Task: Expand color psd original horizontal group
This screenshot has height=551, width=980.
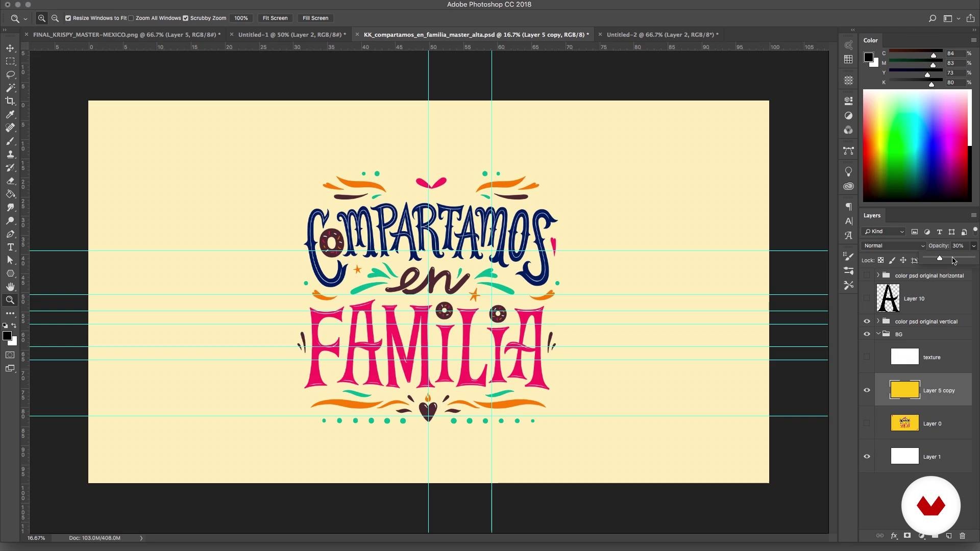Action: [x=878, y=275]
